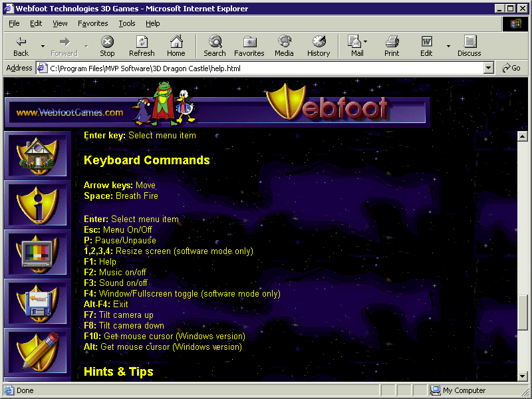Expand the Back history dropdown arrow
532x399 pixels.
click(x=43, y=46)
